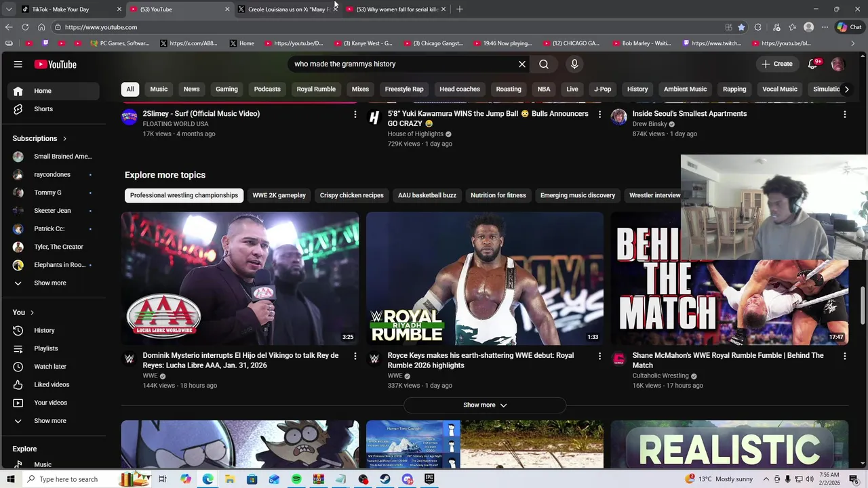Clear the search box with the X
The width and height of the screenshot is (868, 488).
(522, 64)
